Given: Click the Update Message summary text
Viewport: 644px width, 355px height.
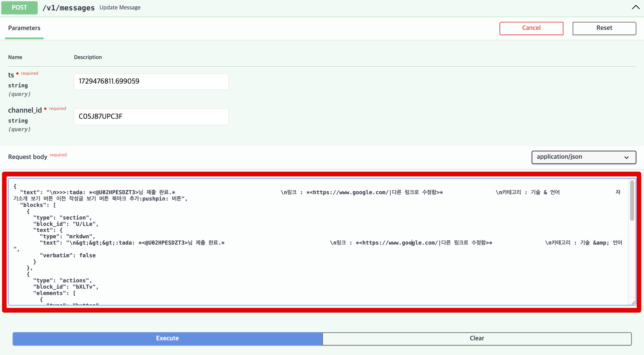Looking at the screenshot, I should click(x=120, y=8).
